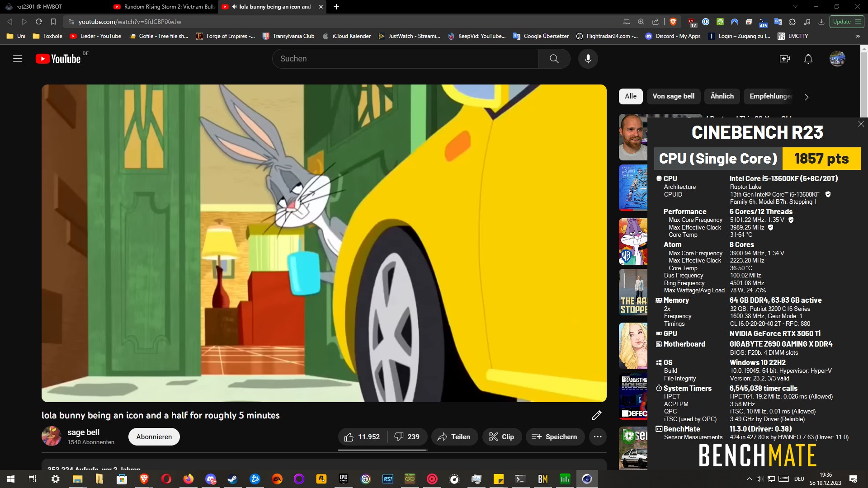This screenshot has height=488, width=868.
Task: Switch to rot2301 @ HWBOT tab
Action: point(54,7)
